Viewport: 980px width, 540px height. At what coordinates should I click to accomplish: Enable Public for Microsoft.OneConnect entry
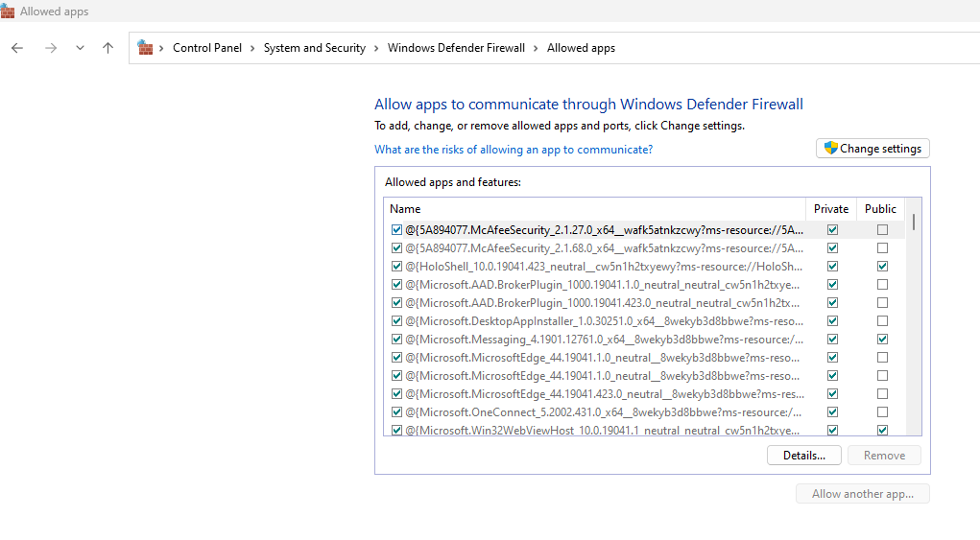point(882,412)
